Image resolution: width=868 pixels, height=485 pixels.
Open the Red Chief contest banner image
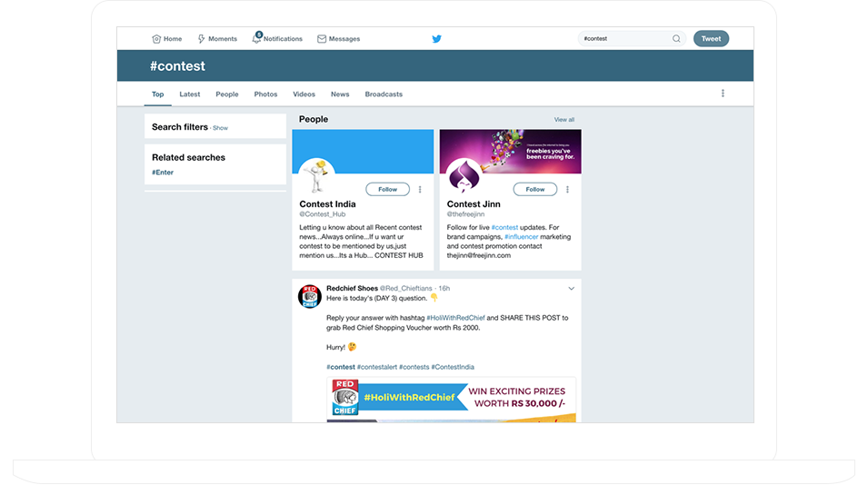pyautogui.click(x=451, y=400)
